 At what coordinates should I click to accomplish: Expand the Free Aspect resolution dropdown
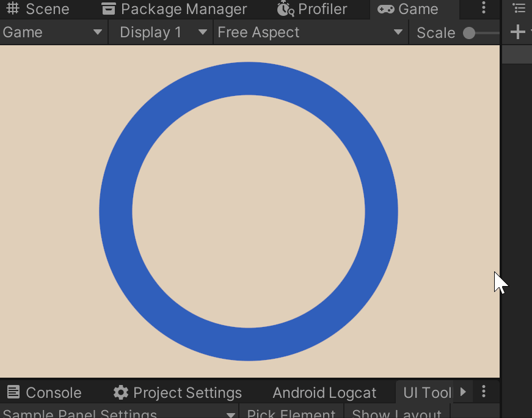311,32
